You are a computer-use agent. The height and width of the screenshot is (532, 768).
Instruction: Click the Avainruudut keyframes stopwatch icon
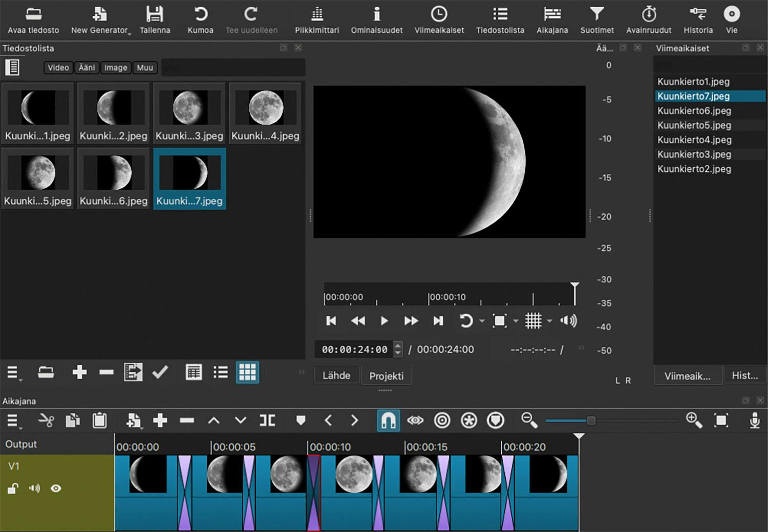pos(648,14)
